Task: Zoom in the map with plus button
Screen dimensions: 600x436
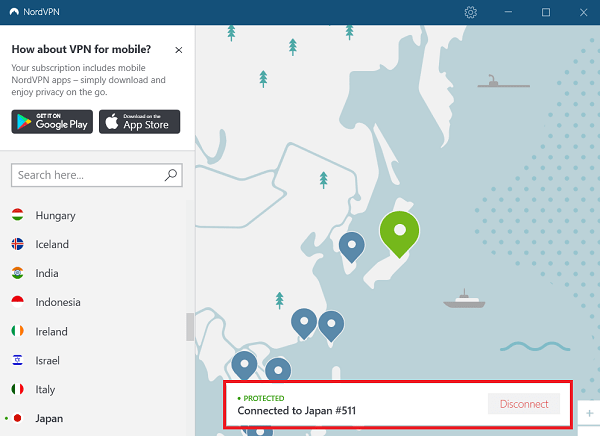Action: pos(589,413)
